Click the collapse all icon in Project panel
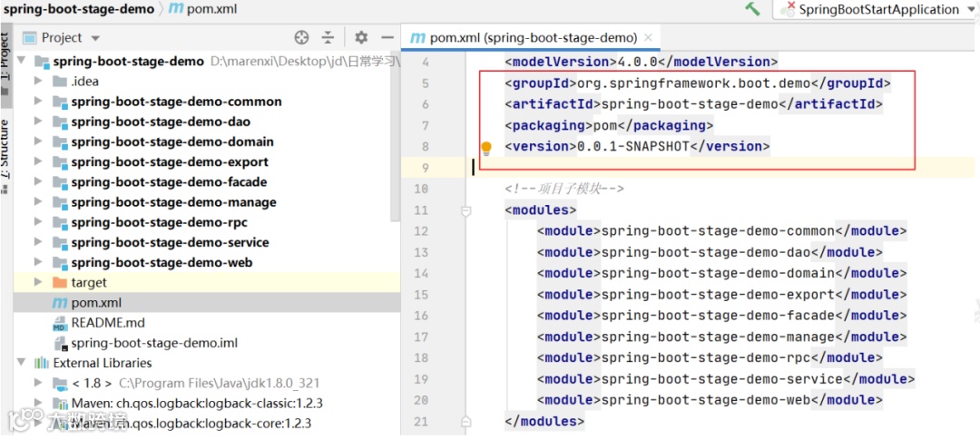Image resolution: width=980 pixels, height=439 pixels. 328,37
